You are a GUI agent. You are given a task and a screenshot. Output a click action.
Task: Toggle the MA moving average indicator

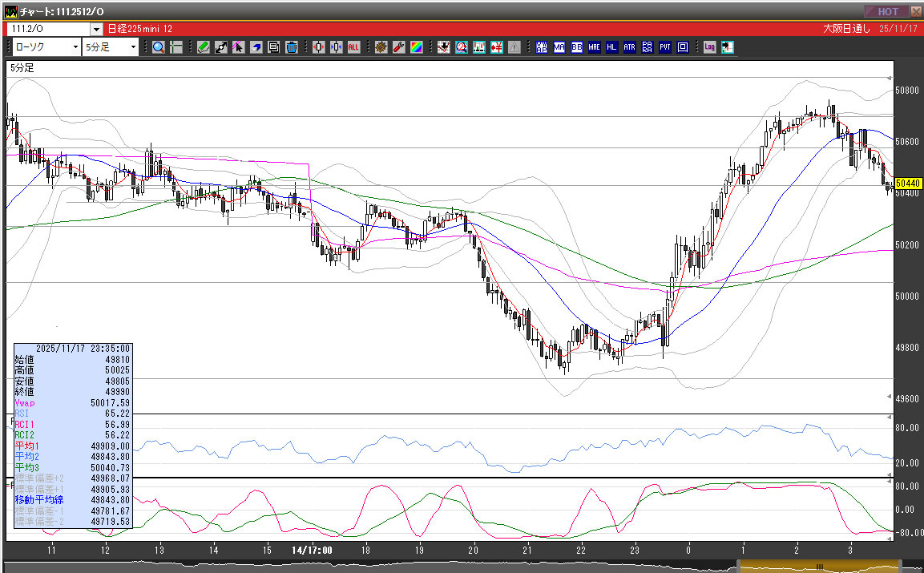pos(559,47)
